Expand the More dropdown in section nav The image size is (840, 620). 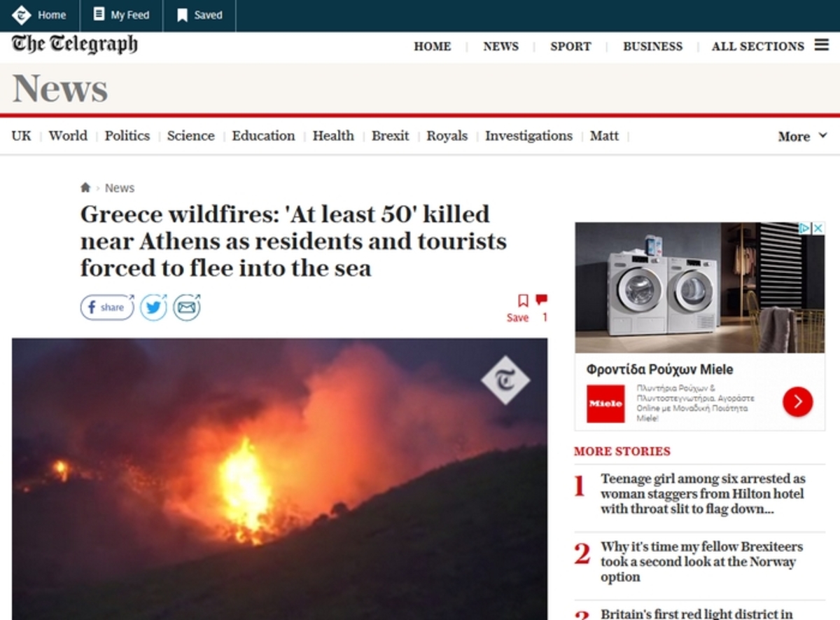pyautogui.click(x=802, y=137)
